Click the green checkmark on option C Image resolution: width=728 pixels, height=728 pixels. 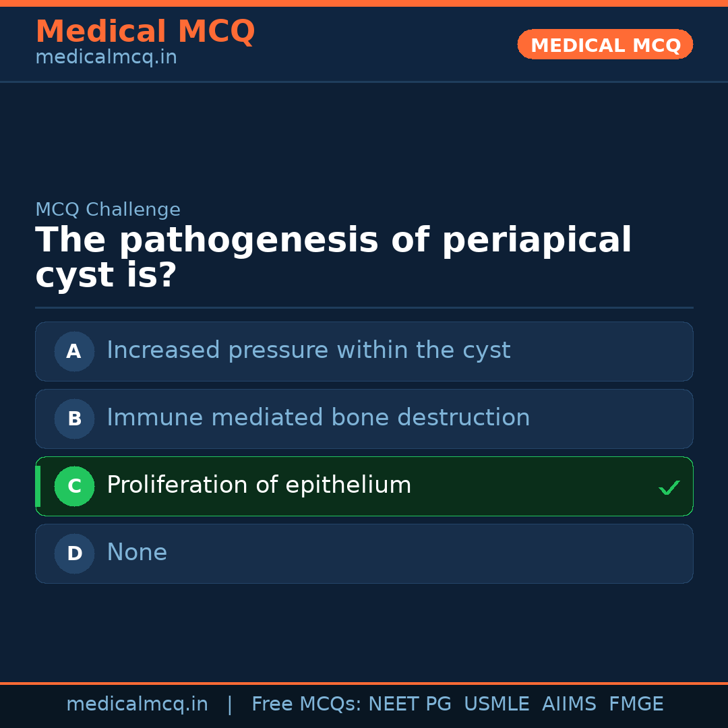click(669, 487)
